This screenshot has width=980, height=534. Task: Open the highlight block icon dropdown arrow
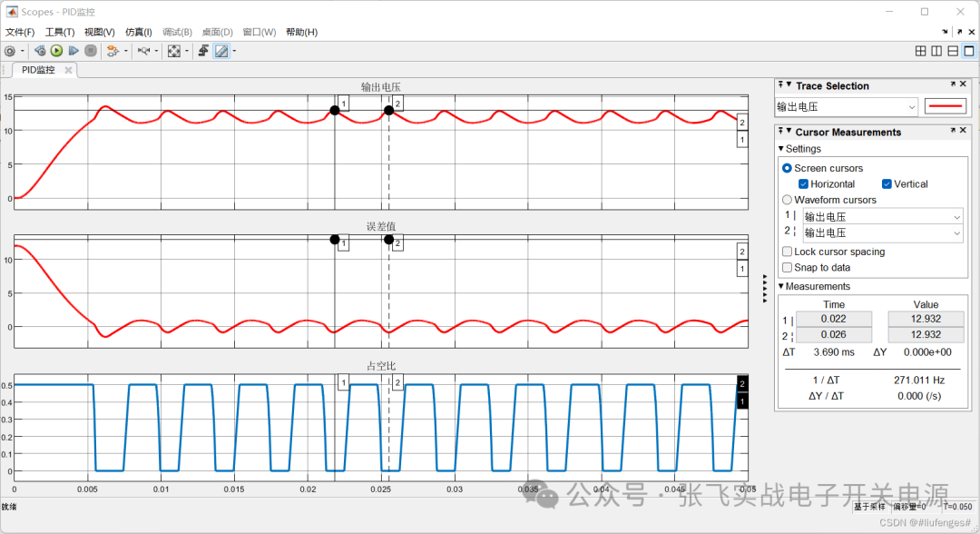(x=125, y=51)
